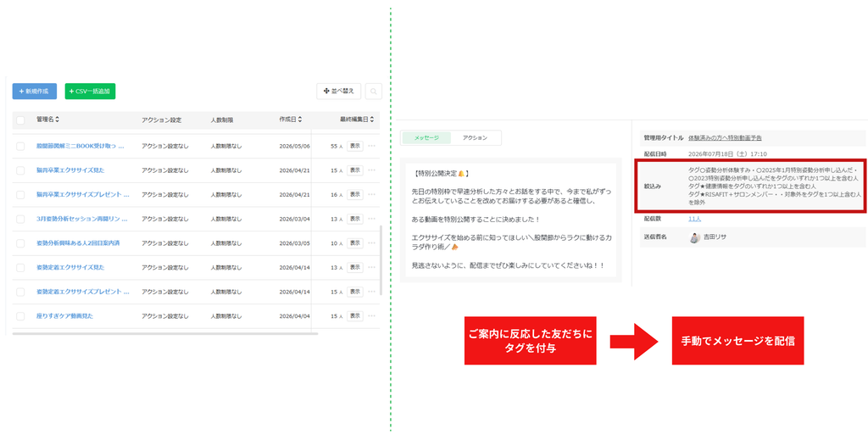The image size is (868, 440).
Task: Open more options for 姿勢定着エクササイズ見た row
Action: (371, 267)
